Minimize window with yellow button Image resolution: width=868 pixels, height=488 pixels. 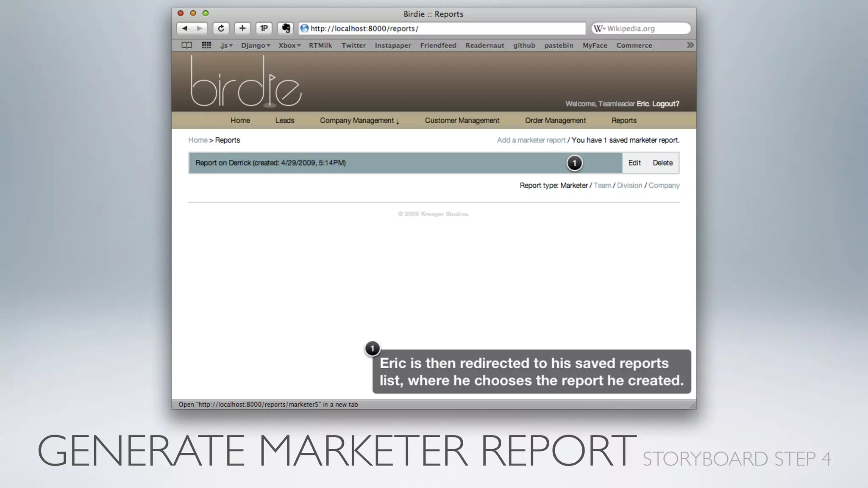[x=193, y=14]
